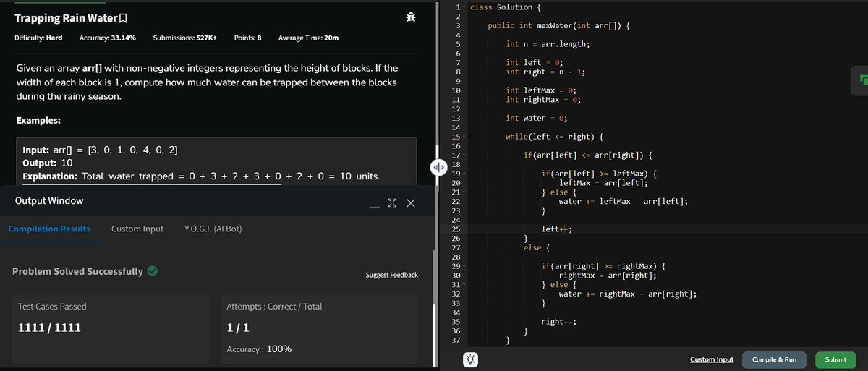Click the 1111 / 1111 test cases value

click(x=49, y=328)
